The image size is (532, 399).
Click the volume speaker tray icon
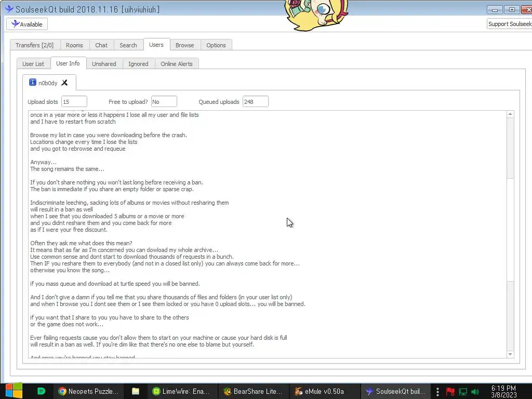[475, 392]
